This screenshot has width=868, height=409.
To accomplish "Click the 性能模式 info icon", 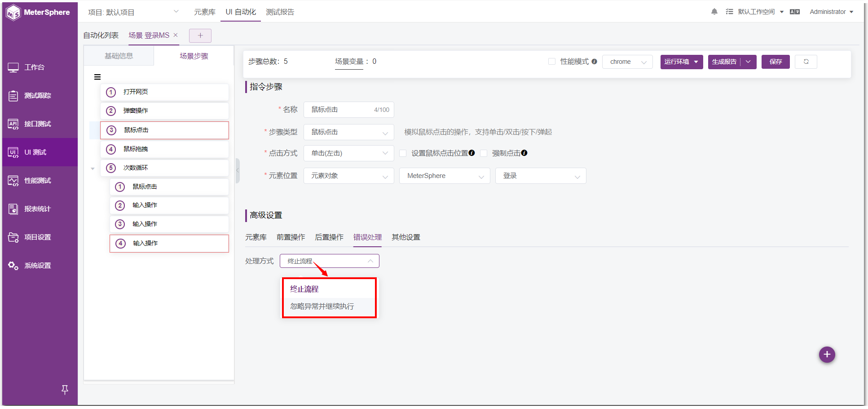I will tap(594, 62).
